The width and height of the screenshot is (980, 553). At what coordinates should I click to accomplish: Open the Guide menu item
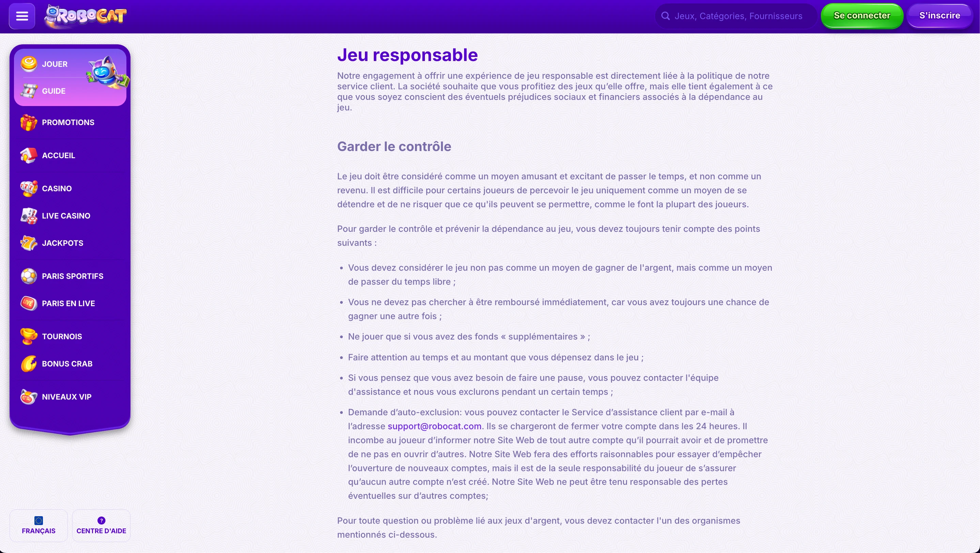pyautogui.click(x=53, y=91)
